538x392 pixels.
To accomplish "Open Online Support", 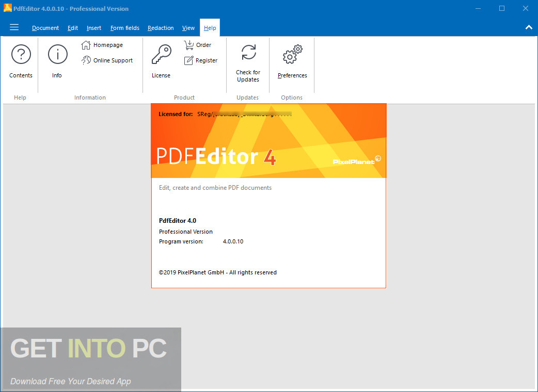I will coord(107,60).
